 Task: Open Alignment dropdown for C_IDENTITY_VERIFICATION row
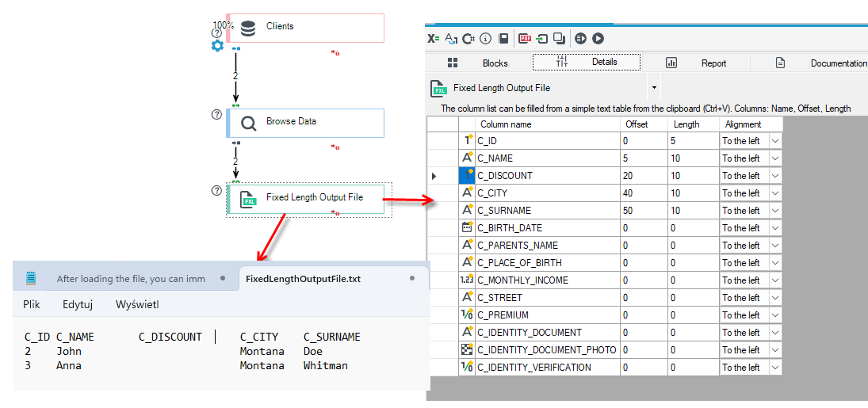click(775, 368)
